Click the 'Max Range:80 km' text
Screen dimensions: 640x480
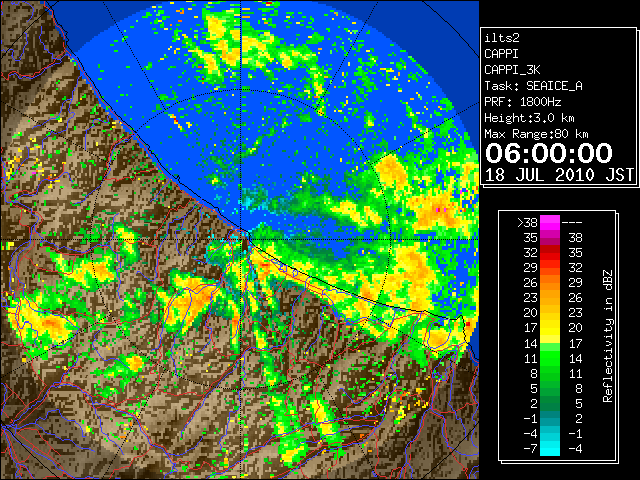click(x=536, y=134)
